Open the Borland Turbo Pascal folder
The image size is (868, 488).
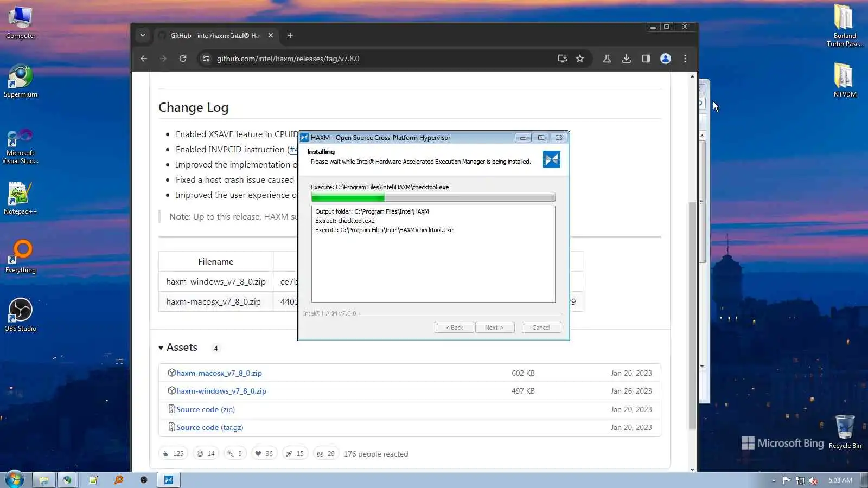pos(845,25)
